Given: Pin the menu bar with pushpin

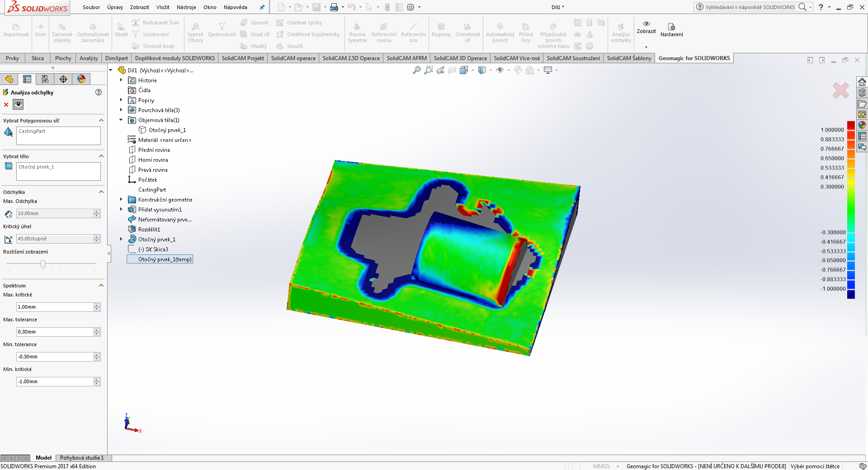Looking at the screenshot, I should tap(262, 7).
